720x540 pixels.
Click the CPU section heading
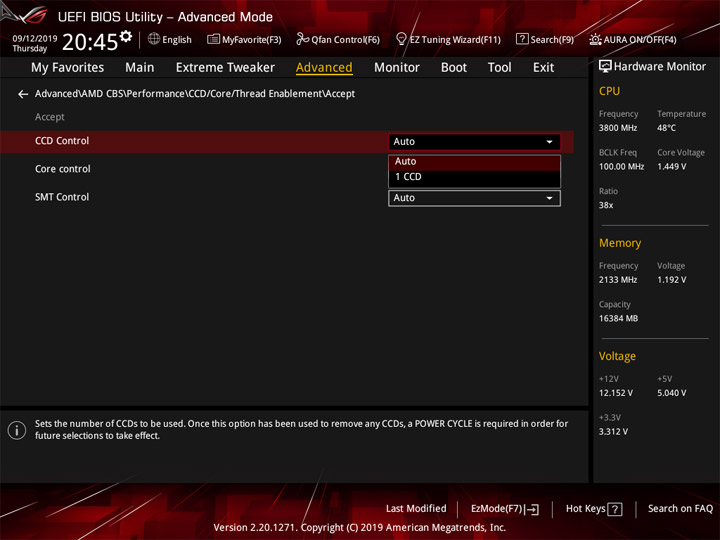609,91
